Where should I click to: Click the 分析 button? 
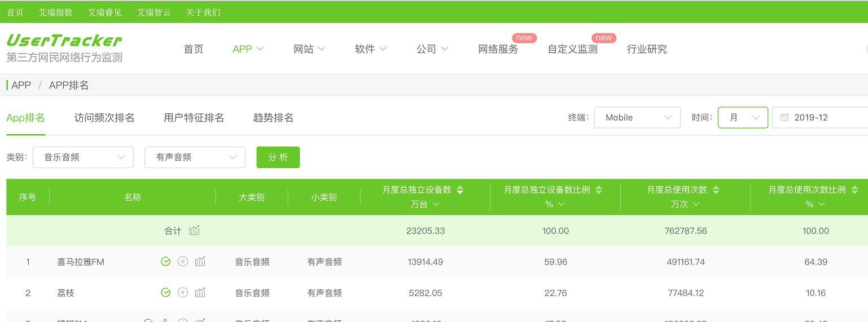(278, 157)
